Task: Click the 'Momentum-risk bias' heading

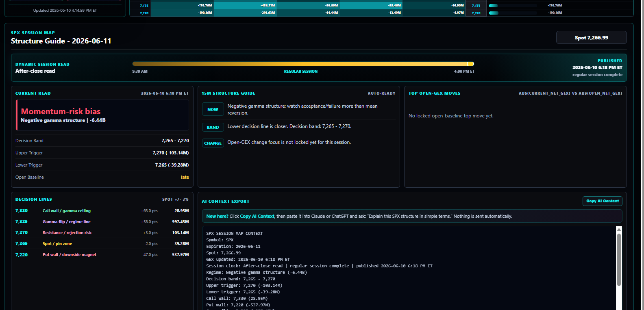Action: [x=61, y=111]
